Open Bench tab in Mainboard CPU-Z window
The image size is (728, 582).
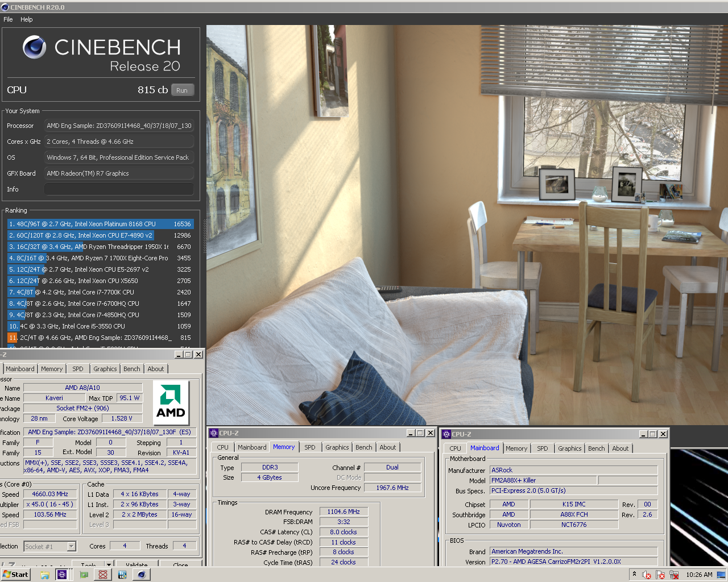point(596,448)
